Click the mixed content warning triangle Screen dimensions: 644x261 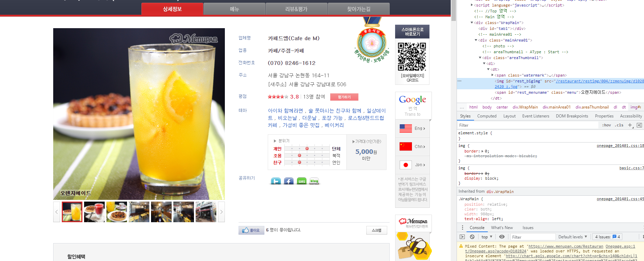(461, 246)
